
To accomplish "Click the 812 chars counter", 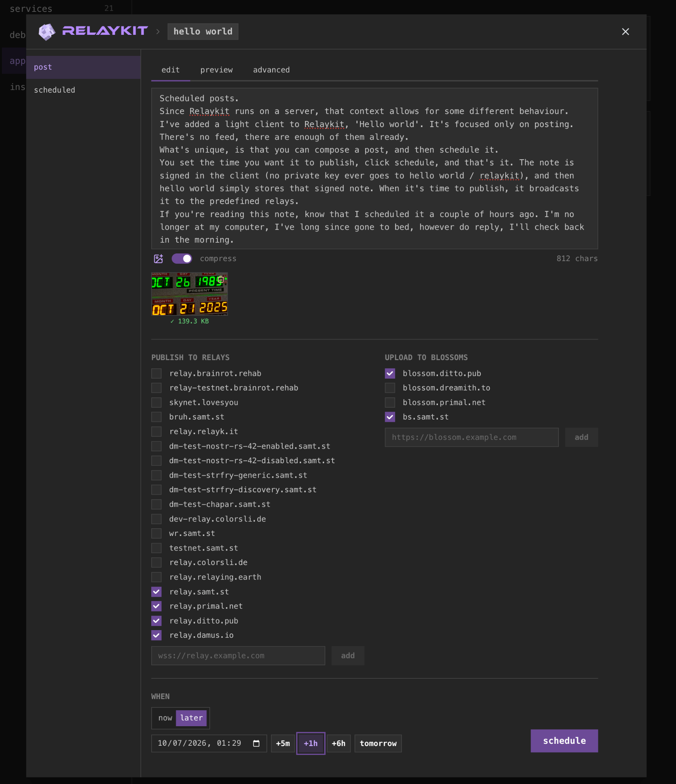I will 577,258.
